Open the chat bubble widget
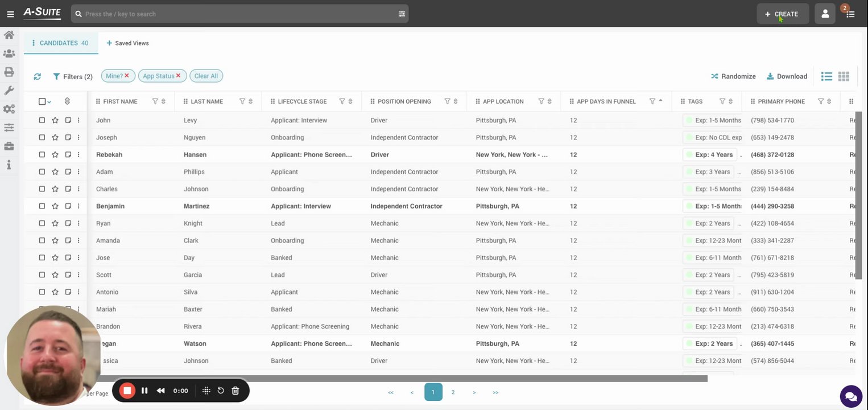This screenshot has width=868, height=410. click(x=851, y=396)
